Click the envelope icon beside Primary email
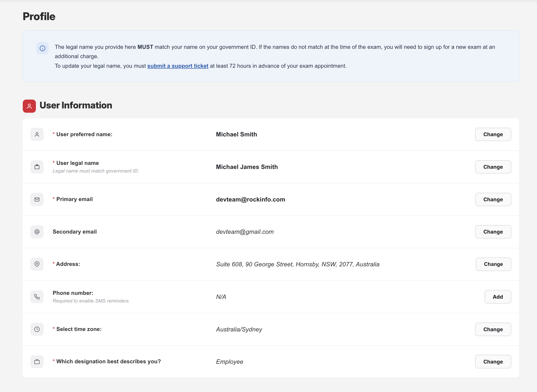 point(37,199)
